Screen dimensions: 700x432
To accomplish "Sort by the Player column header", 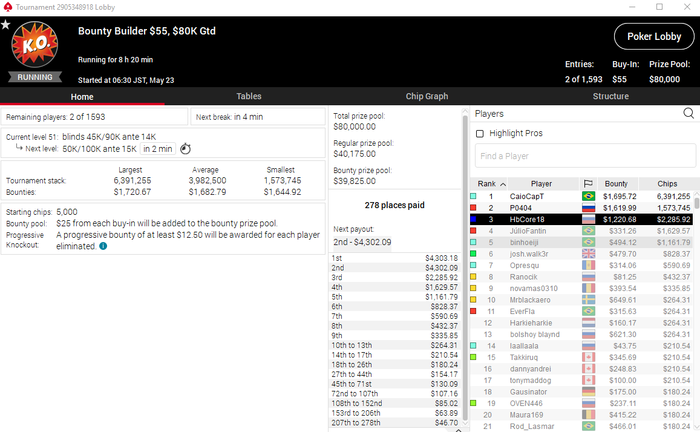I will tap(542, 184).
